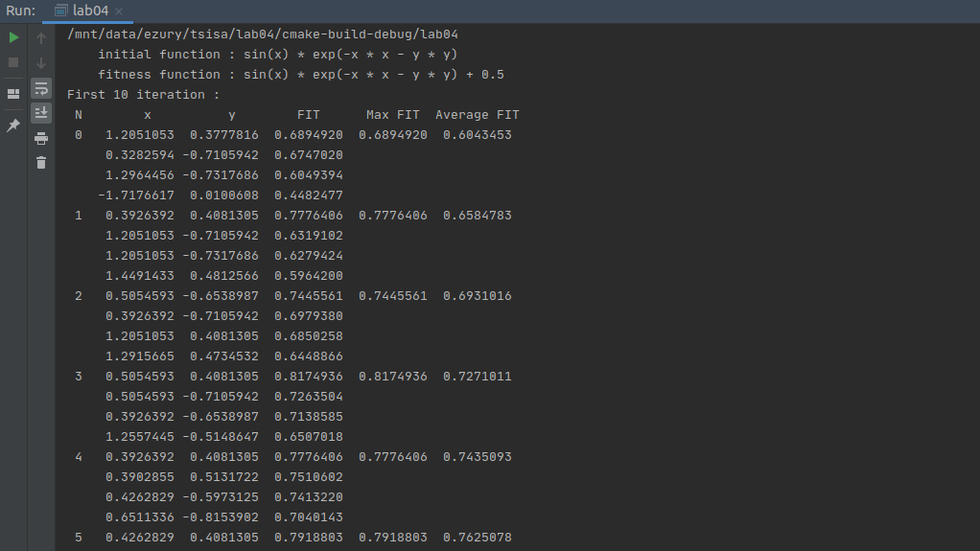Screen dimensions: 980x551
Task: Close the lab04 run tab
Action: 119,11
